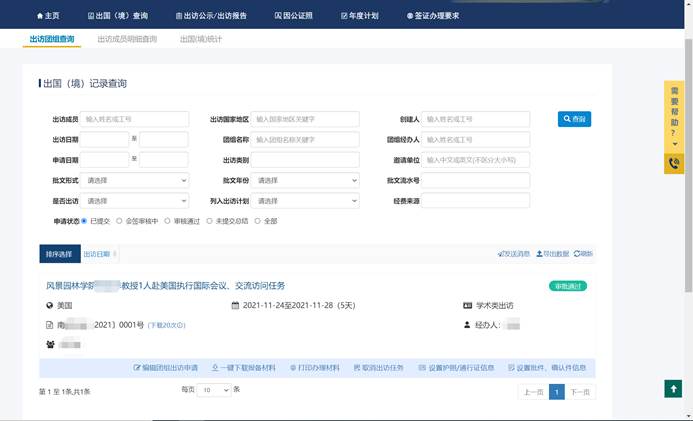This screenshot has width=693, height=421.
Task: Switch to 出访成员明细查询 tab
Action: tap(127, 39)
